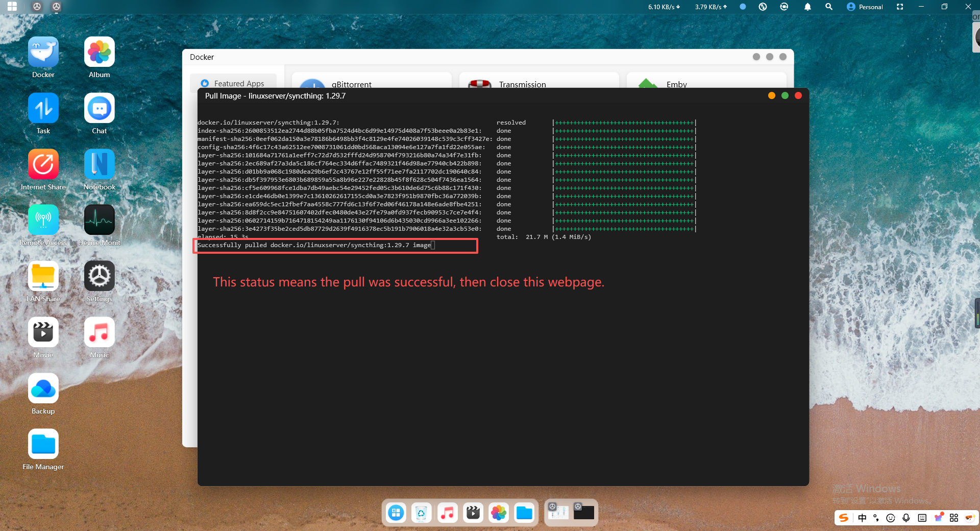
Task: Click the 'total: 21.7 M' terminal summary
Action: [544, 237]
